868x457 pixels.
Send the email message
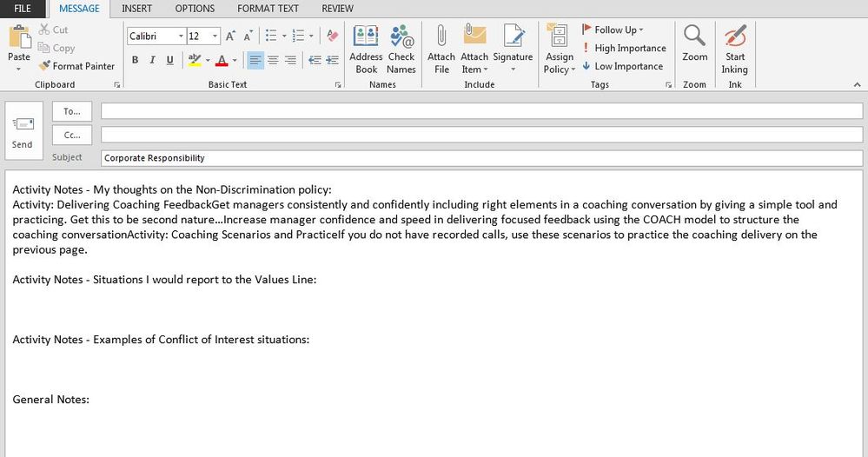(x=23, y=131)
